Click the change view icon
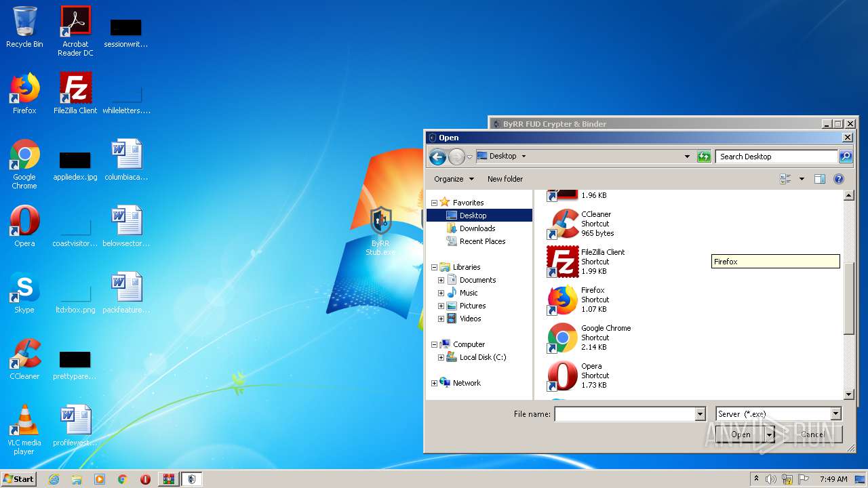868x488 pixels. 786,179
